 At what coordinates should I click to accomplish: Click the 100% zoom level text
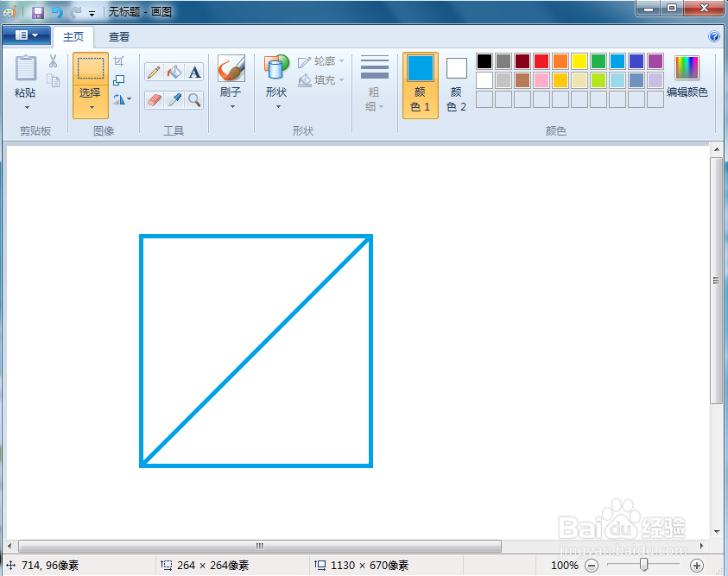[565, 566]
